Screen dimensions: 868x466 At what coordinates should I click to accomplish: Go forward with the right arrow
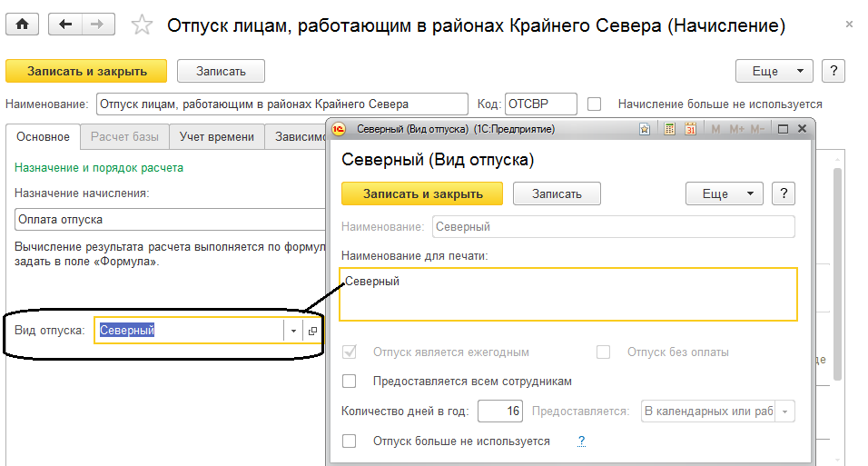[x=97, y=25]
